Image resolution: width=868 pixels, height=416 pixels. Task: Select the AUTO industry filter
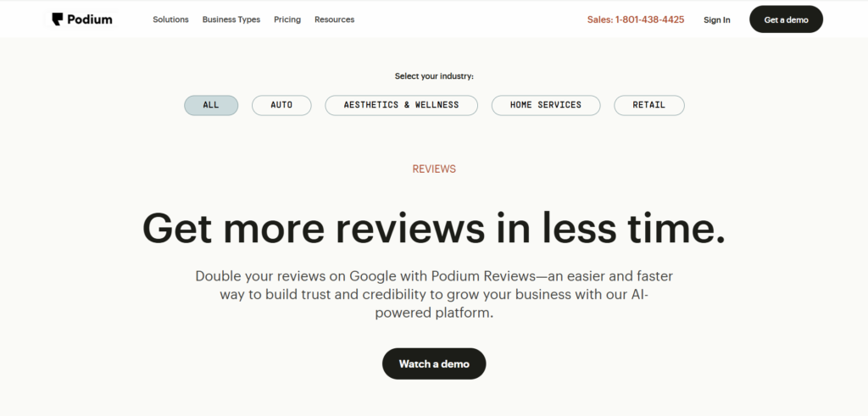(x=281, y=105)
